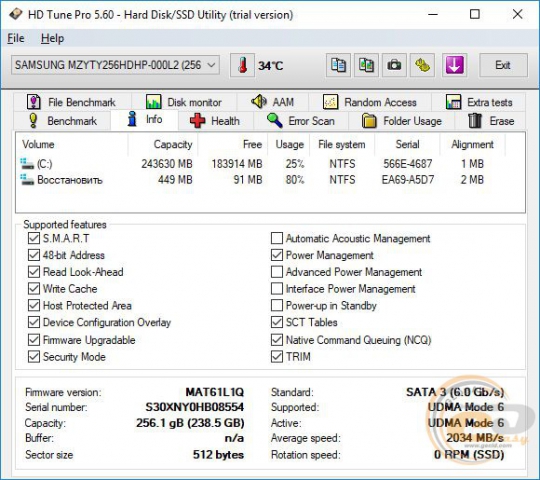Viewport: 540px width, 480px height.
Task: Toggle the Security Mode checkbox
Action: [34, 356]
